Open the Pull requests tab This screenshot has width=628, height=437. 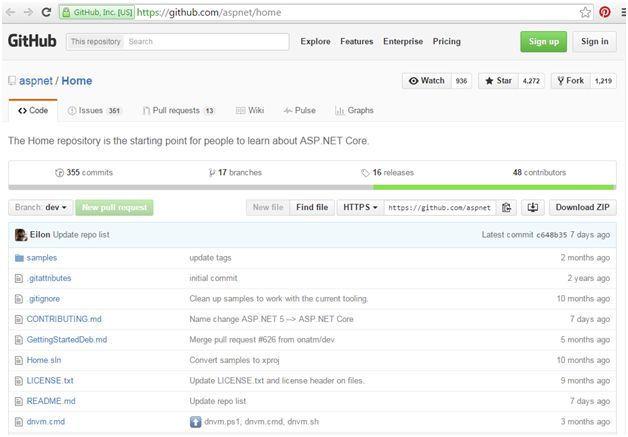[179, 111]
